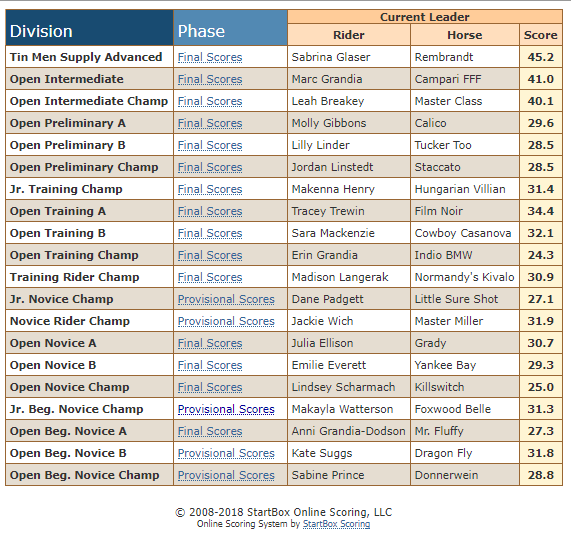View Final Scores for Open Intermediate Champ

click(x=210, y=101)
